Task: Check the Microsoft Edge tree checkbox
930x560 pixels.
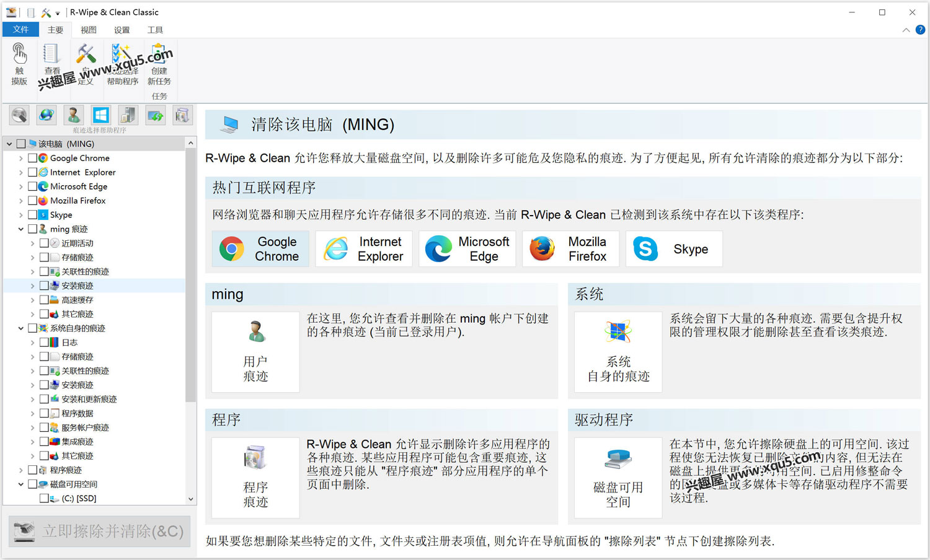Action: pos(33,186)
